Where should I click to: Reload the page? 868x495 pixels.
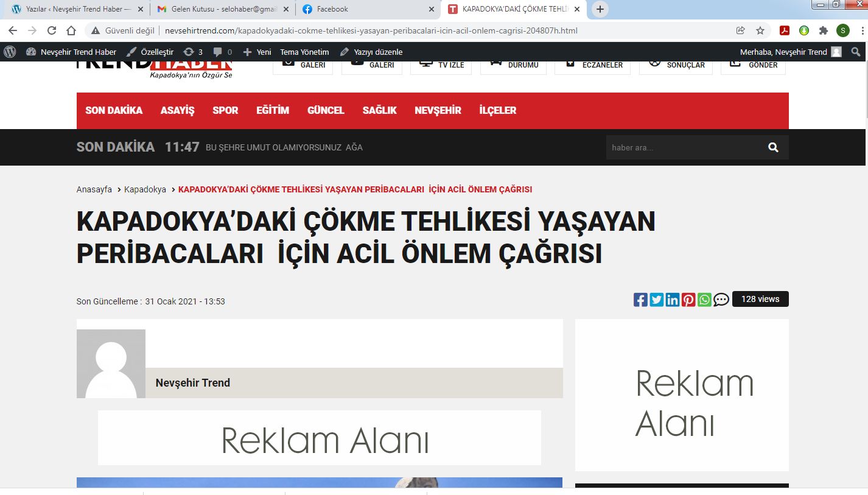coord(52,30)
